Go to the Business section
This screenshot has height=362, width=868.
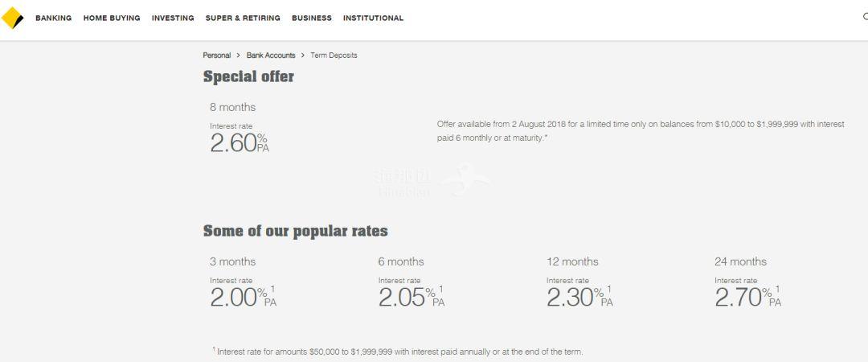[x=312, y=18]
